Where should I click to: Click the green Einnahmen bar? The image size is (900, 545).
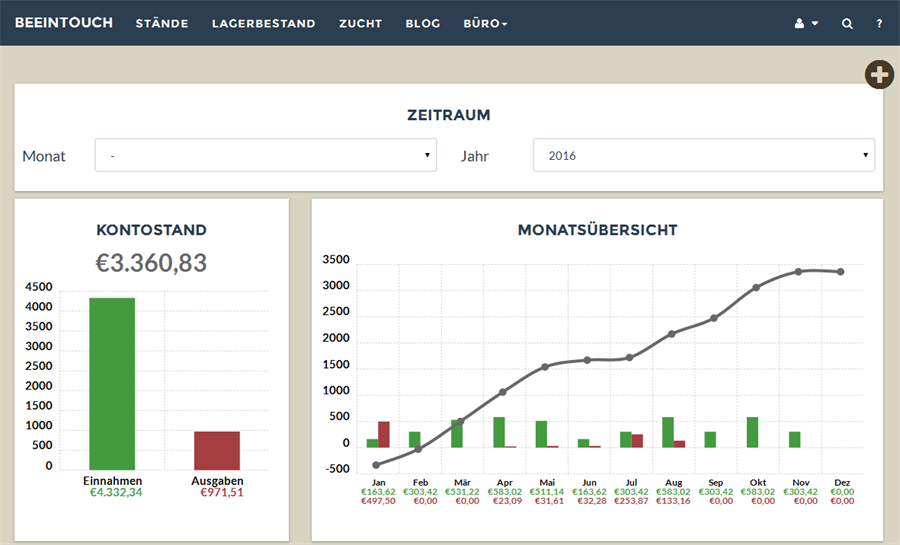point(112,384)
